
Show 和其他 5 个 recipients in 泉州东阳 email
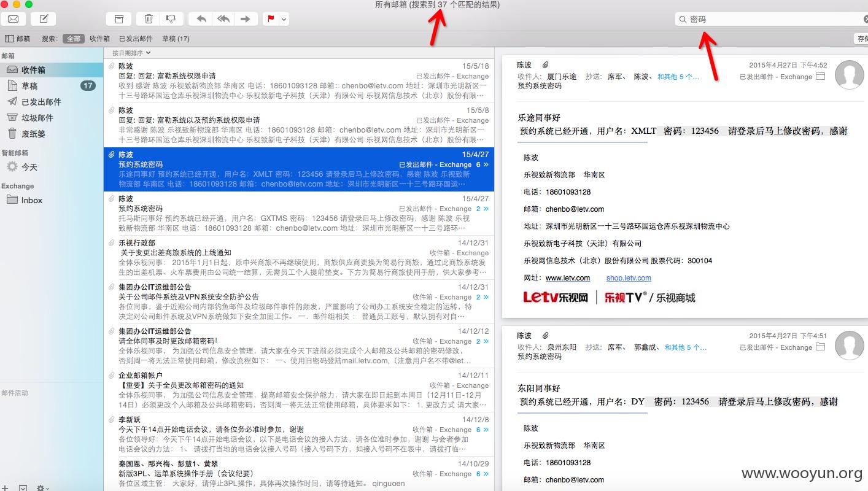[686, 347]
